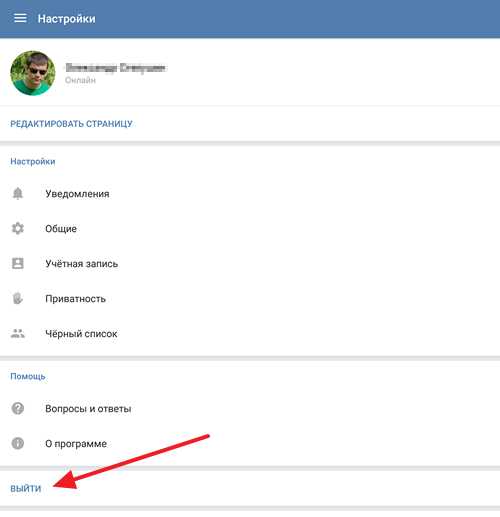Select the О программе entry
500x517 pixels.
coord(250,444)
